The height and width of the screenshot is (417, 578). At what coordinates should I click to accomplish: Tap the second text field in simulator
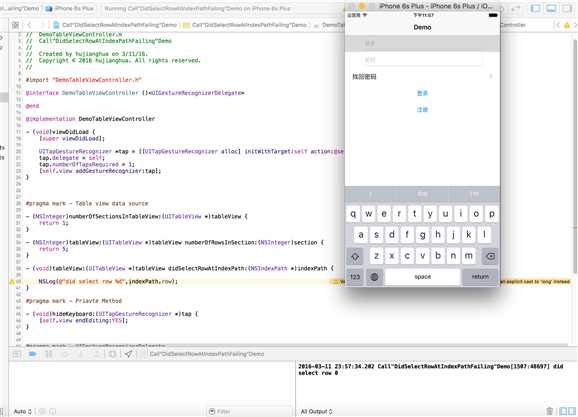pyautogui.click(x=422, y=60)
